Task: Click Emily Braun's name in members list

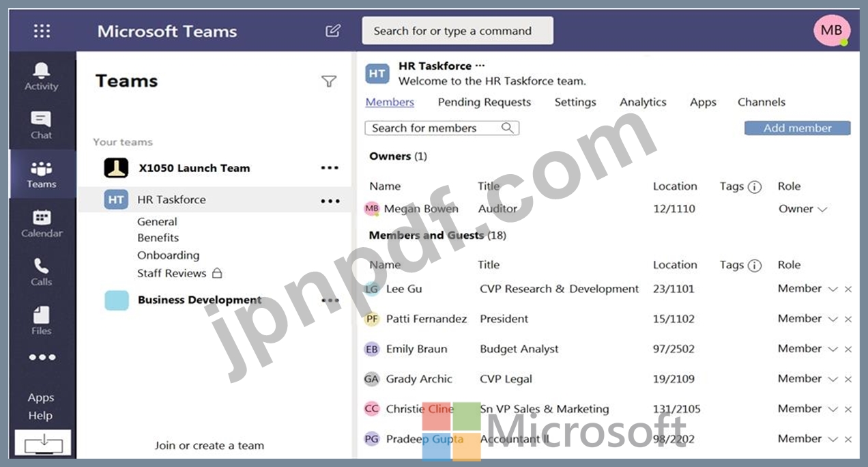Action: point(416,349)
